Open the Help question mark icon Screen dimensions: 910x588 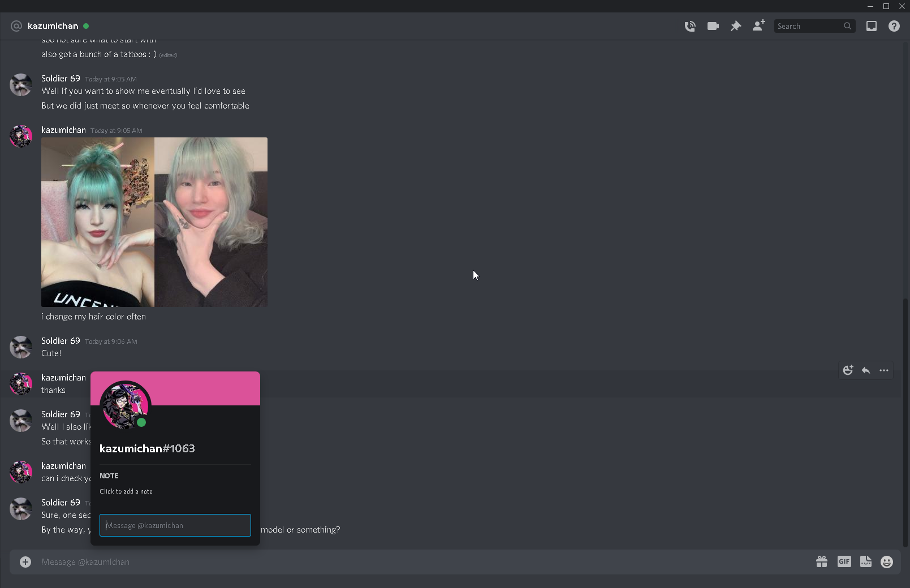point(894,26)
